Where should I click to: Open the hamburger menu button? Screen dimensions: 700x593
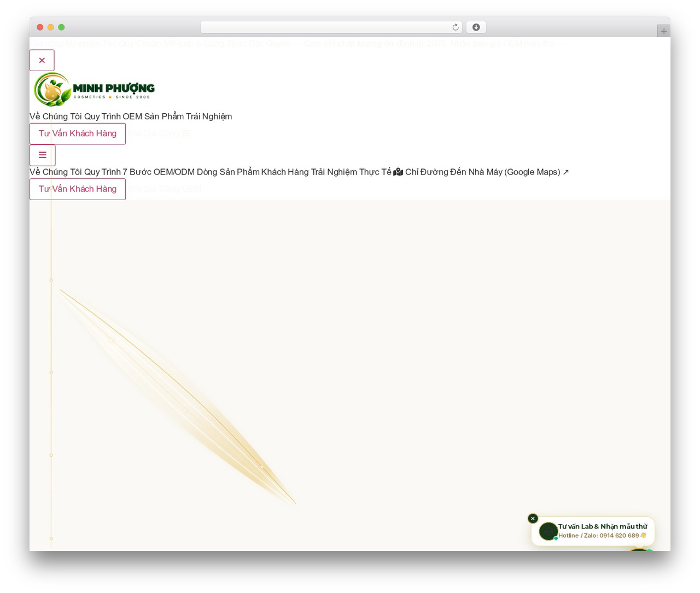click(43, 155)
